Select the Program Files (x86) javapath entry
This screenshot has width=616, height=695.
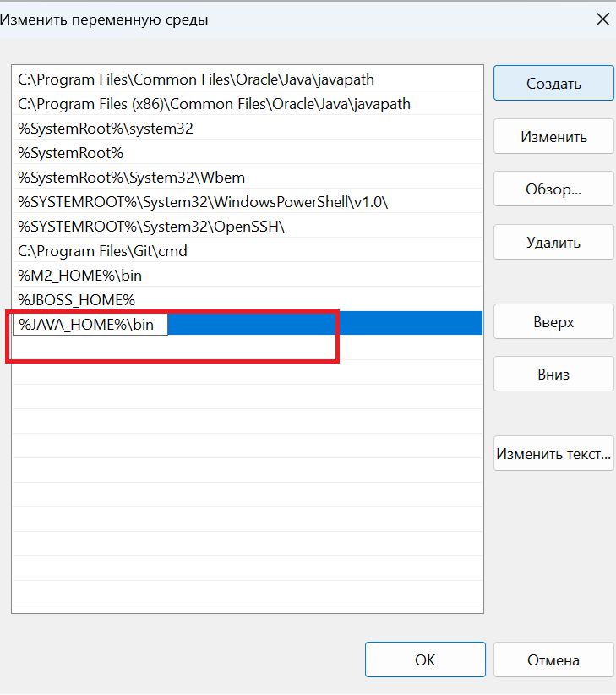214,104
